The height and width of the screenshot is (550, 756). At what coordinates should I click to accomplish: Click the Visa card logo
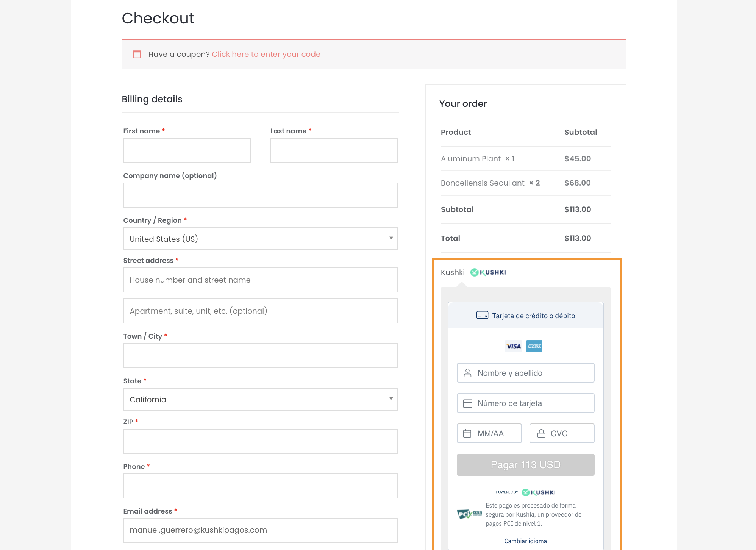tap(513, 346)
